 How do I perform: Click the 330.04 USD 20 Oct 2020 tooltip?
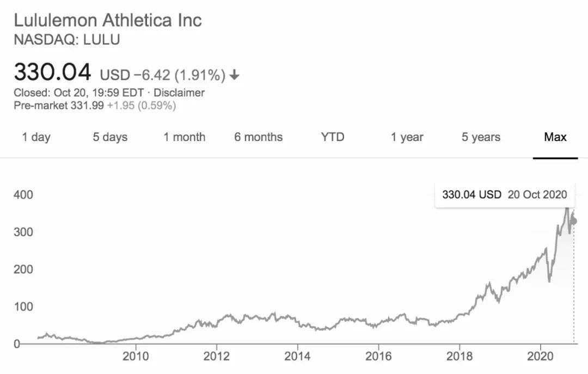(x=504, y=194)
